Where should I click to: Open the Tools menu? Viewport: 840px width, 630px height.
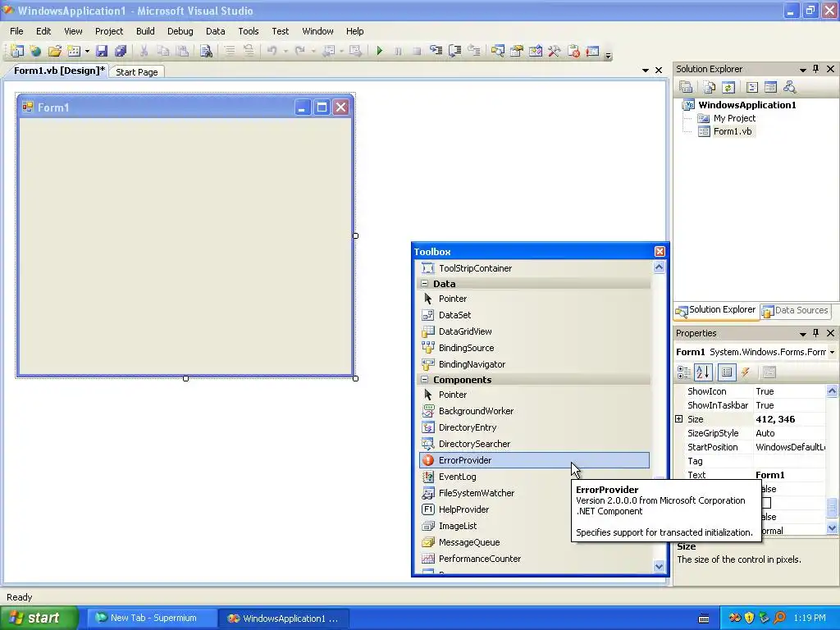tap(248, 31)
